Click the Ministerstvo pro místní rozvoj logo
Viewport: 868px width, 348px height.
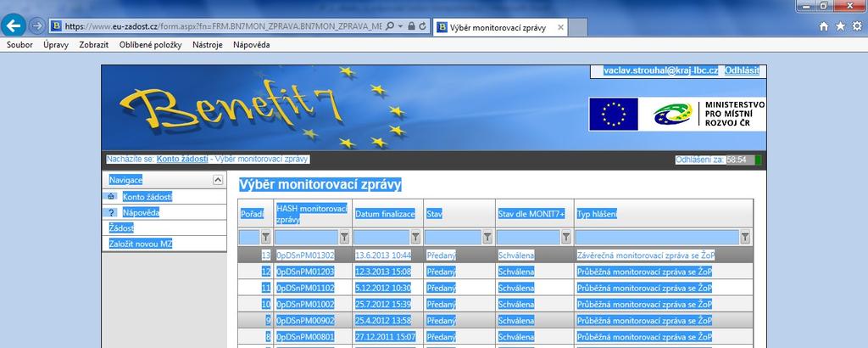coord(708,115)
